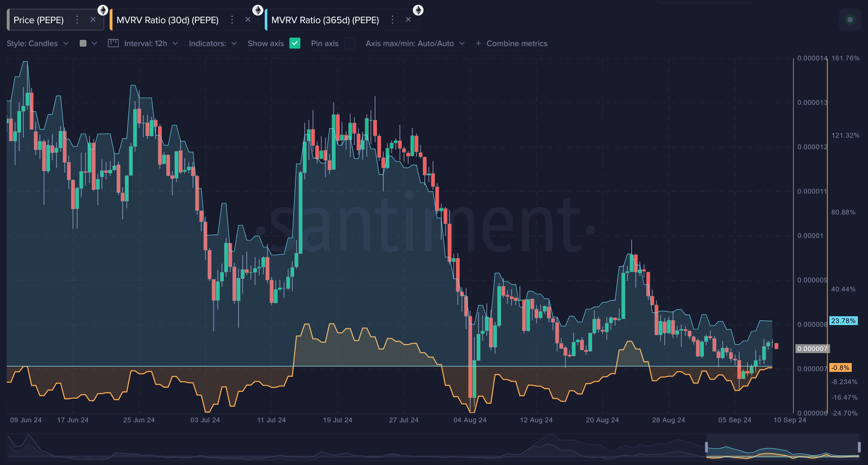Click green status dot in top-right corner
The width and height of the screenshot is (868, 465).
coord(850,20)
